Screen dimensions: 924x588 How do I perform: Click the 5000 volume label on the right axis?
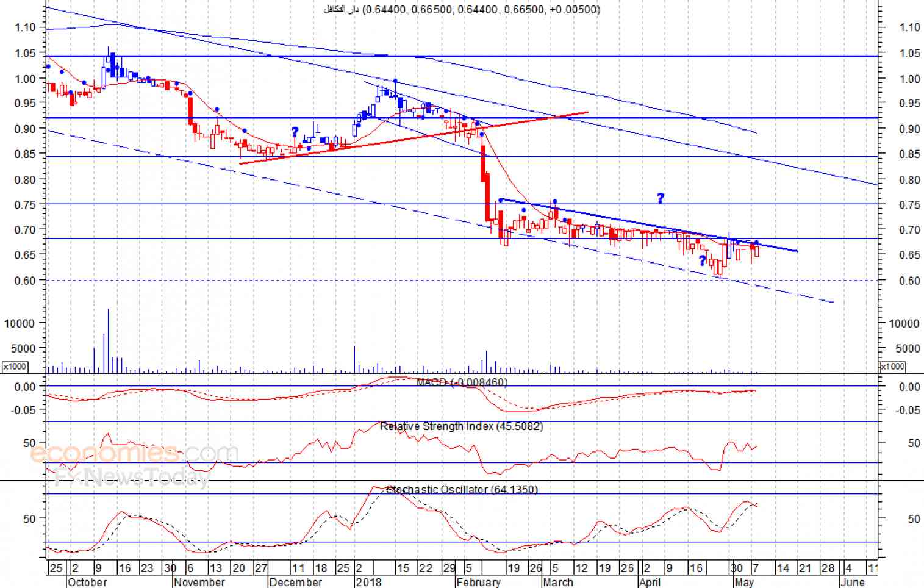[x=908, y=348]
